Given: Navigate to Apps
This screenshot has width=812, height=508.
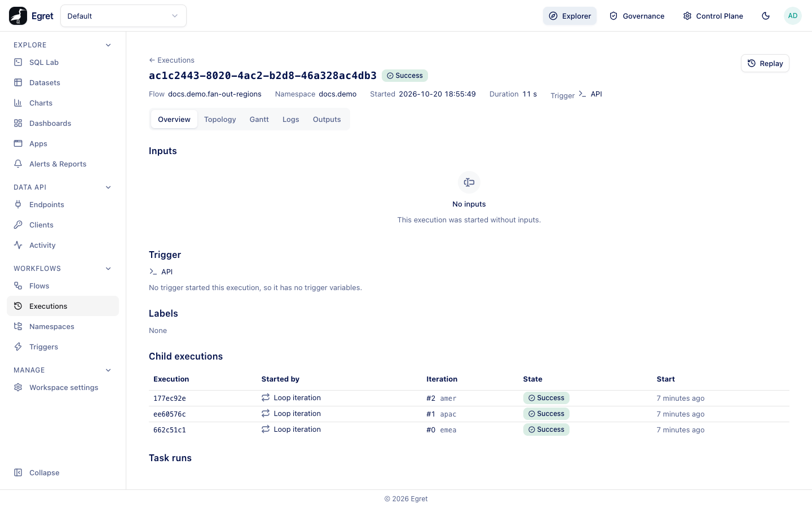Looking at the screenshot, I should pos(63,143).
